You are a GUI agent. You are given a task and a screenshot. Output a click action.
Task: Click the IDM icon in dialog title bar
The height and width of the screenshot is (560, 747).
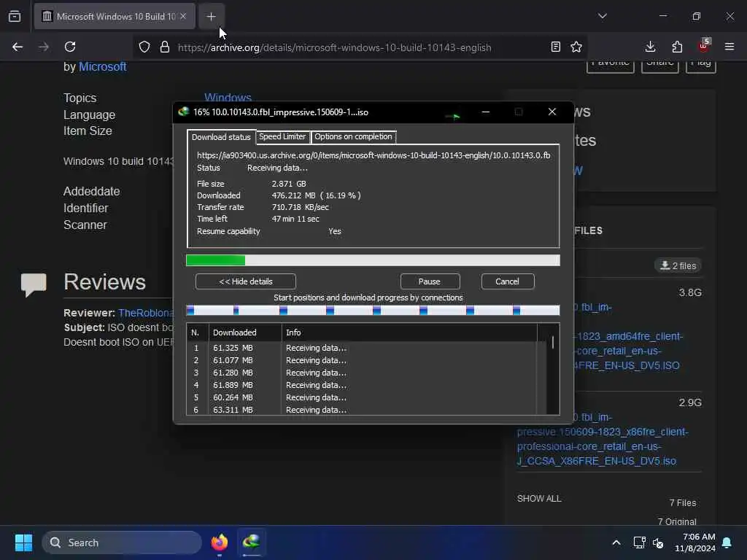point(183,112)
